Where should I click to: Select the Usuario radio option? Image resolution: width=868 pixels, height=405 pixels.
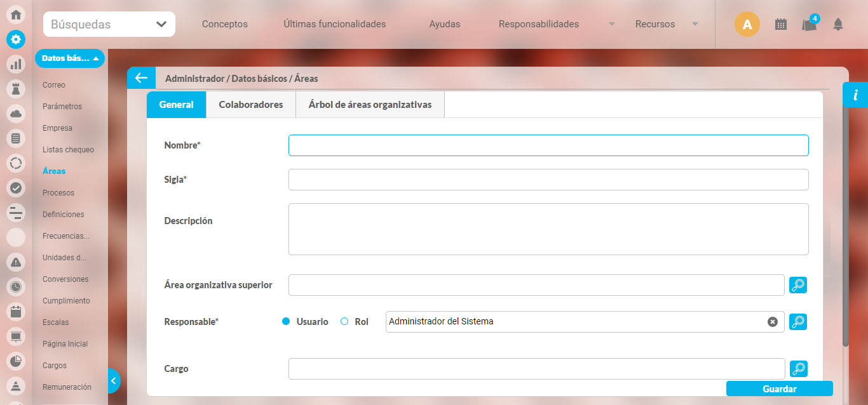coord(286,322)
